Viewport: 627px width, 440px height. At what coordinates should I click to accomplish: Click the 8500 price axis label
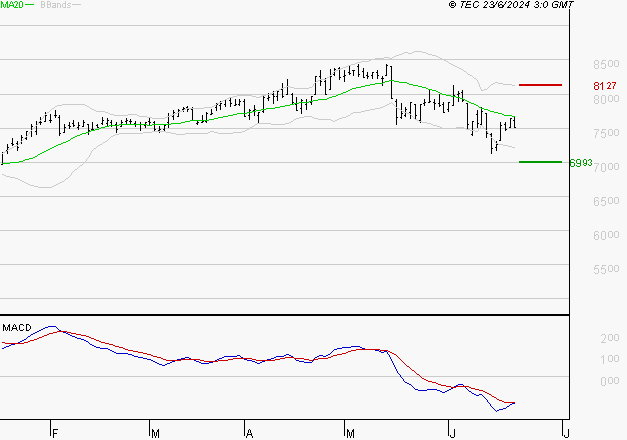click(x=606, y=64)
